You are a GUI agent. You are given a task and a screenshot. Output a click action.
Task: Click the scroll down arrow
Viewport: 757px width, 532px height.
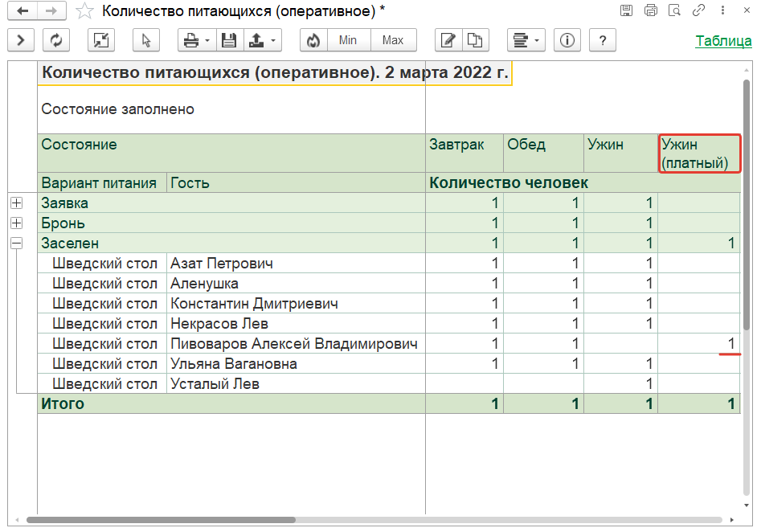747,505
